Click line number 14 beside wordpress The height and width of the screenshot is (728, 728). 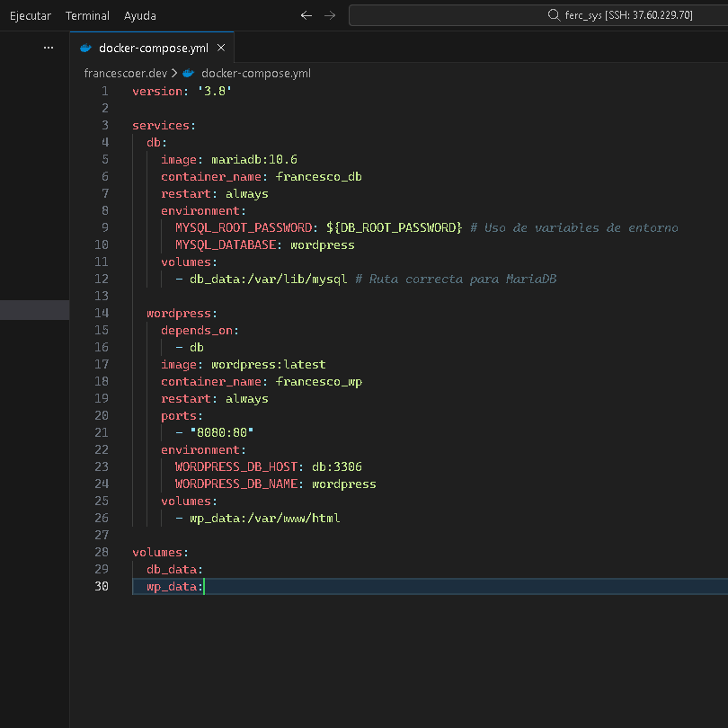(102, 313)
